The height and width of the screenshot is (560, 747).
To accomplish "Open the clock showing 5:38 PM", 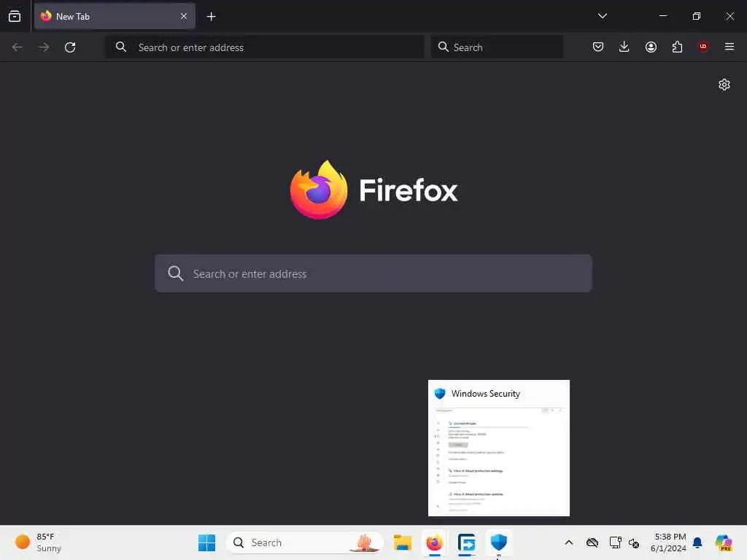I will coord(668,542).
